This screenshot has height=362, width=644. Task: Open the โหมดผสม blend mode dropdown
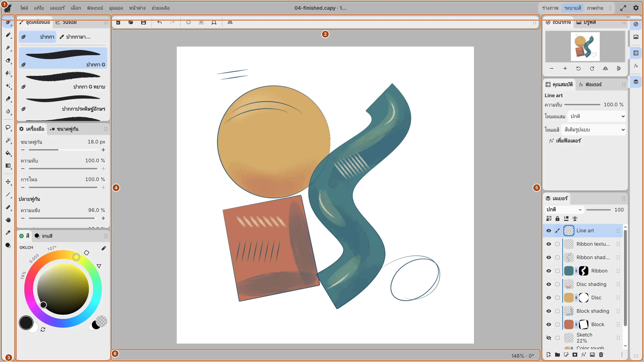[597, 116]
